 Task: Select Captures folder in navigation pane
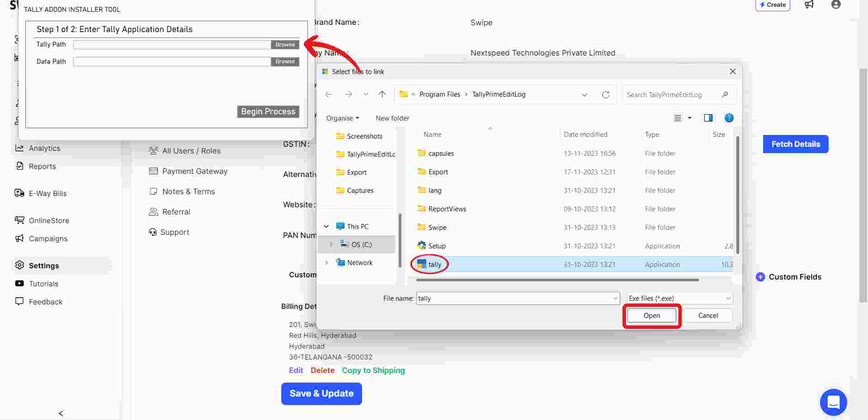355,191
